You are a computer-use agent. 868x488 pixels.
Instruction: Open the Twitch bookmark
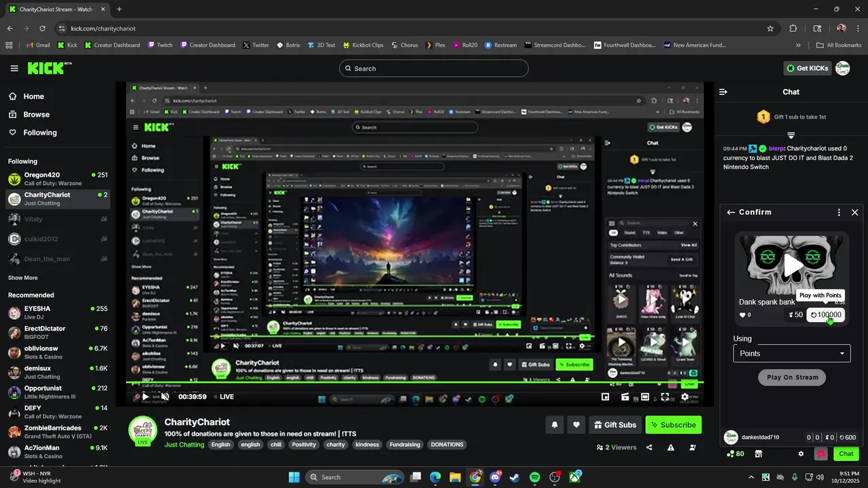tap(160, 45)
